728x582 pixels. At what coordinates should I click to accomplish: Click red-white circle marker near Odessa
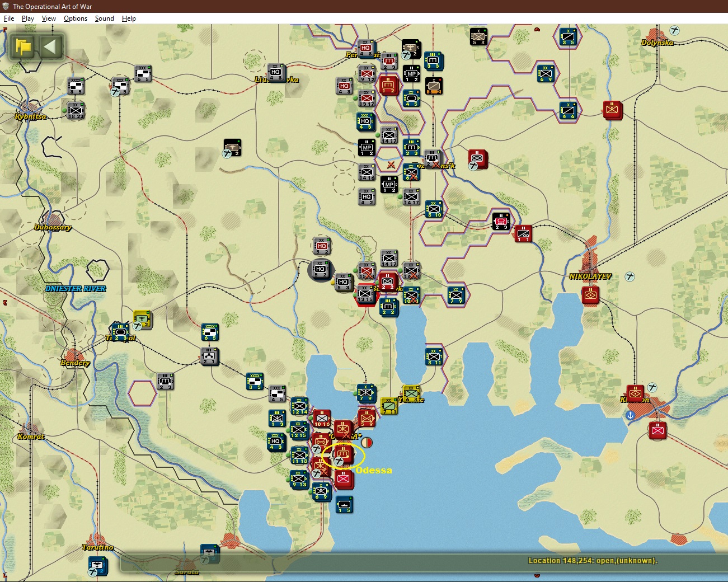click(367, 443)
